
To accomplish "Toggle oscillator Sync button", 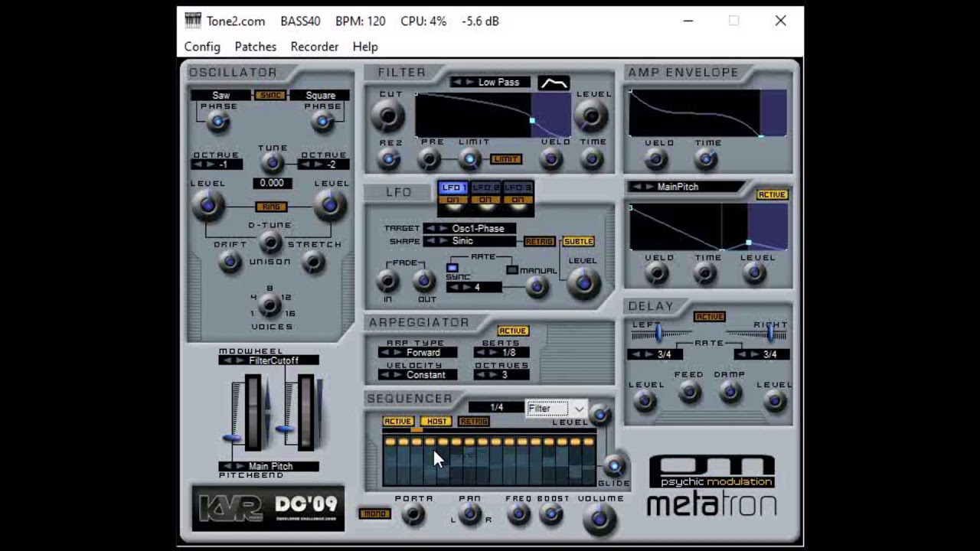I will click(x=269, y=95).
